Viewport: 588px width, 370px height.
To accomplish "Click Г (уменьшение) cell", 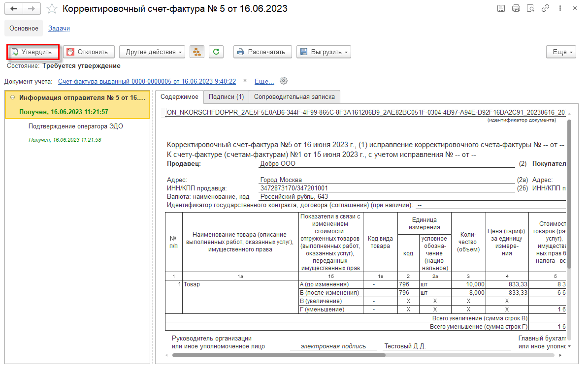I will click(x=331, y=309).
